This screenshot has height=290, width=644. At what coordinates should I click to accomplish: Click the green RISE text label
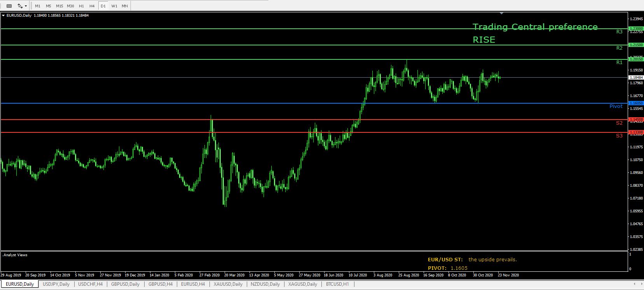pos(484,40)
